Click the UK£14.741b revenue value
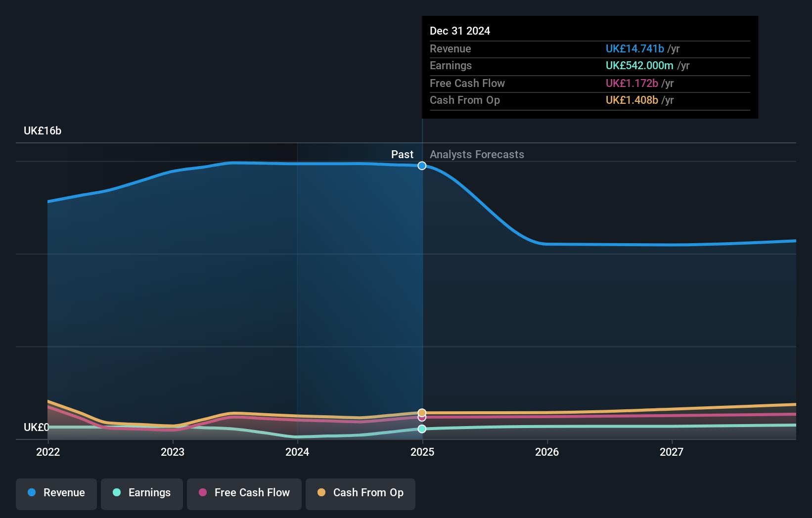Viewport: 812px width, 518px height. 635,48
